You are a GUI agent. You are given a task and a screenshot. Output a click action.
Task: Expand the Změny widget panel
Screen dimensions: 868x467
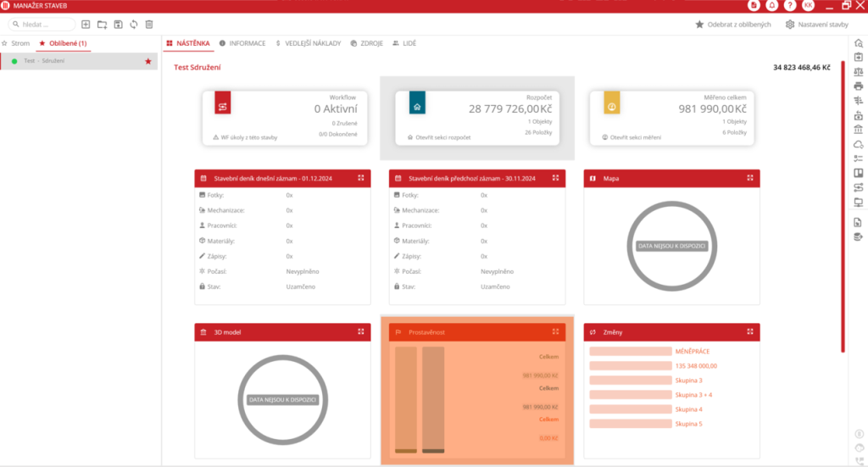point(749,332)
